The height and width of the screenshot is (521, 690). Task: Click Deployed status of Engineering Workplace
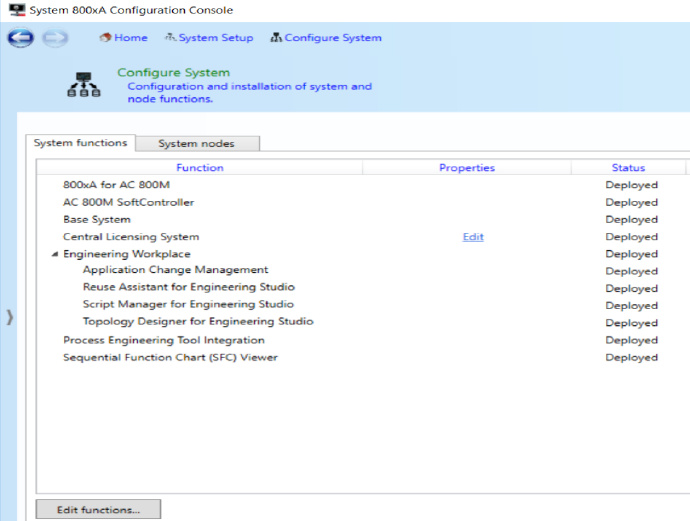pos(631,254)
